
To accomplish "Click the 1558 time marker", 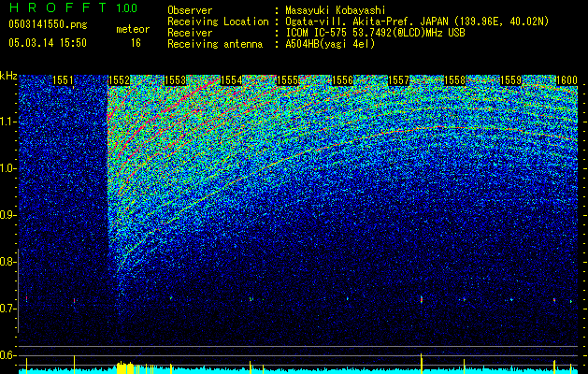I will tap(455, 80).
